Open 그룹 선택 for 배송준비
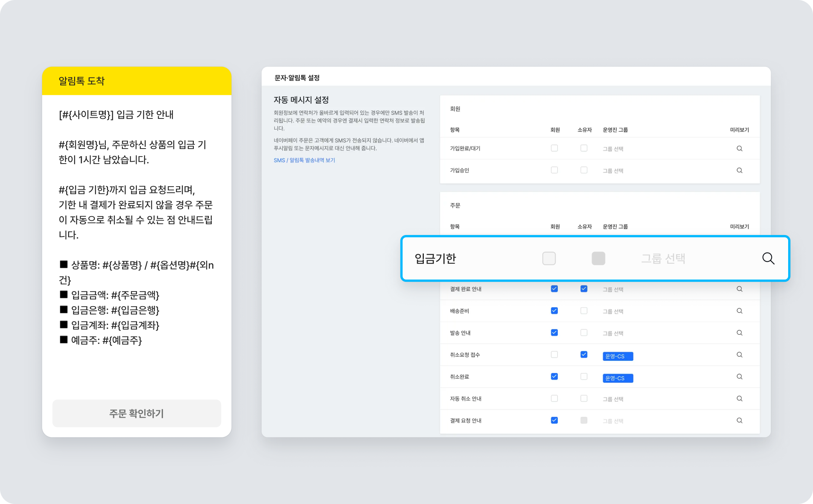This screenshot has width=813, height=504. pyautogui.click(x=613, y=311)
